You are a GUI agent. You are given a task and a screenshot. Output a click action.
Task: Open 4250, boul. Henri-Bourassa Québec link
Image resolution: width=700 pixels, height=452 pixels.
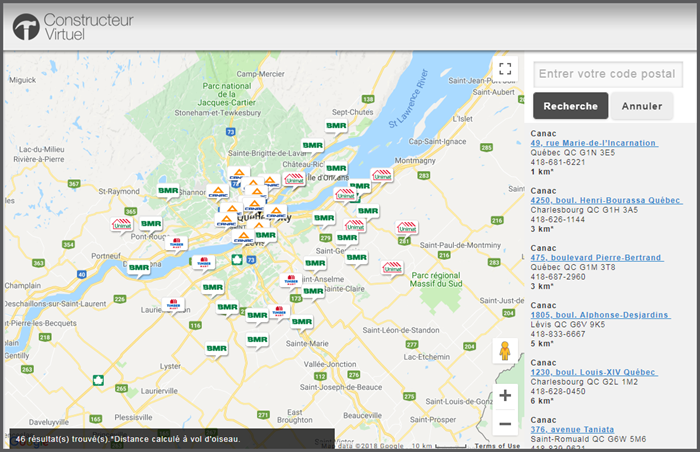coord(606,200)
